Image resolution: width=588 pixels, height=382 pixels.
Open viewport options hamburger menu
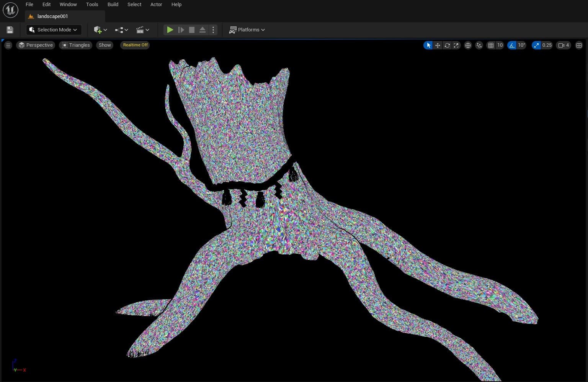pos(8,45)
